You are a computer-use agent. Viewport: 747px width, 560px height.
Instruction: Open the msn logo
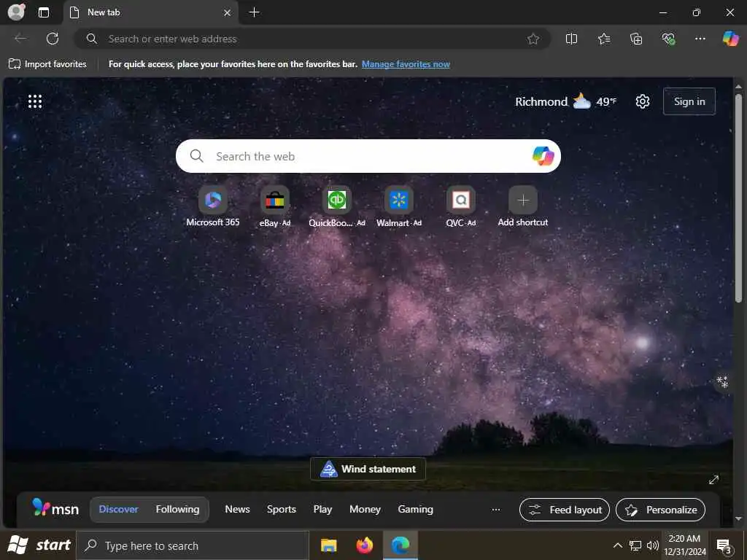(55, 508)
